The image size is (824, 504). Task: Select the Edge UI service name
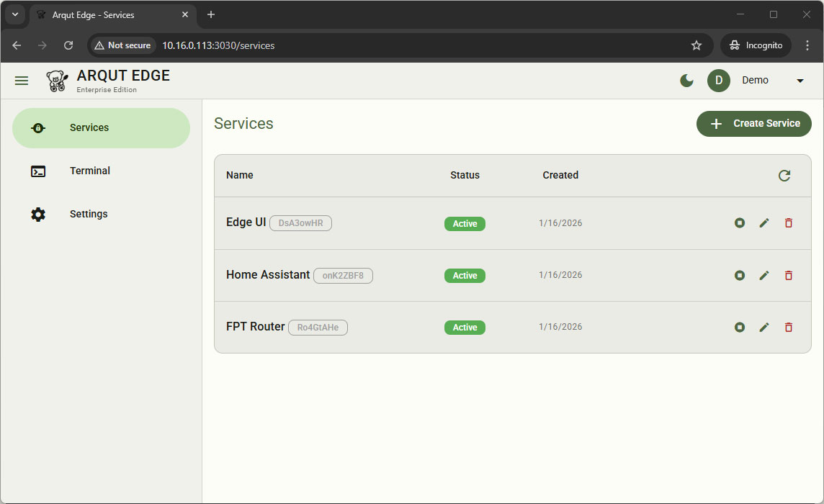coord(246,222)
